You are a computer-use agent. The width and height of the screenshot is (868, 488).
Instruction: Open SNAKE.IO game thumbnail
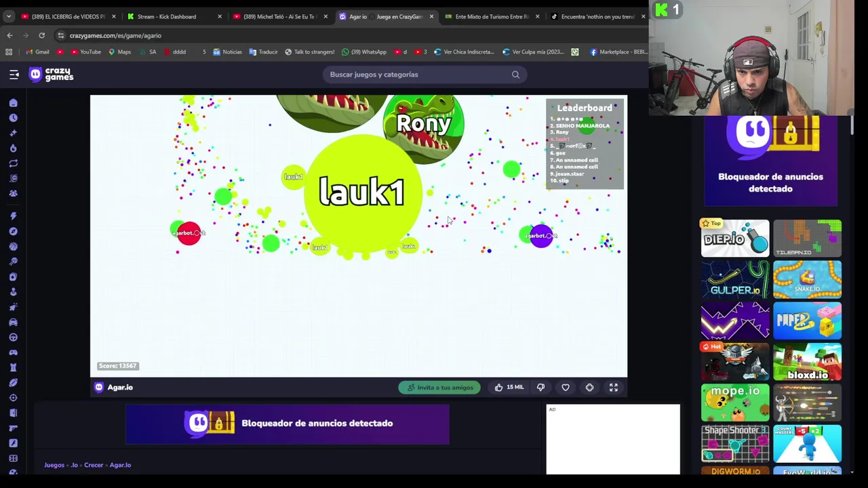(x=807, y=279)
